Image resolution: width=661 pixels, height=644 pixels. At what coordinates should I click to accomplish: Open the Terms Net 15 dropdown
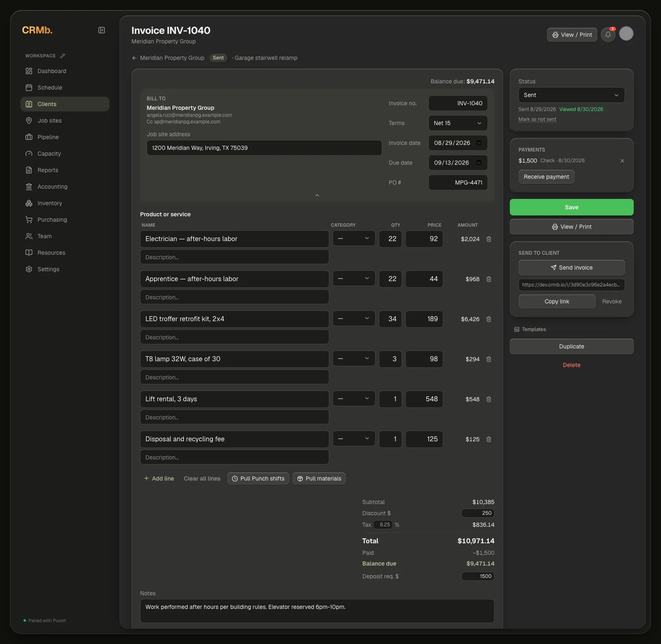tap(458, 123)
